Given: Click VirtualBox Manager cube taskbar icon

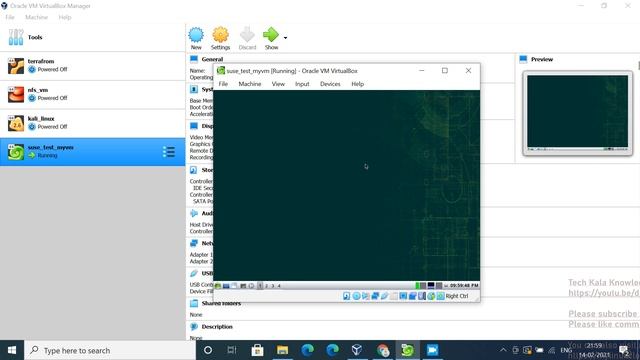Looking at the screenshot, I should [x=357, y=350].
